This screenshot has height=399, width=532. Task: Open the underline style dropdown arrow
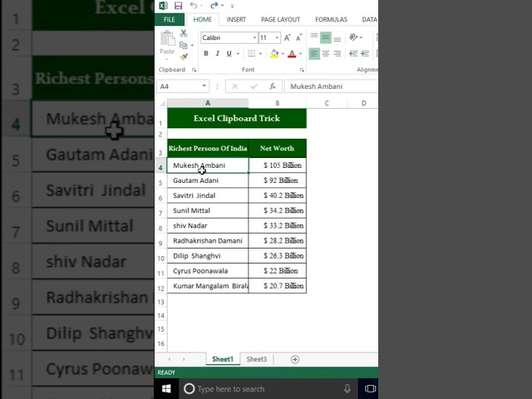click(238, 53)
